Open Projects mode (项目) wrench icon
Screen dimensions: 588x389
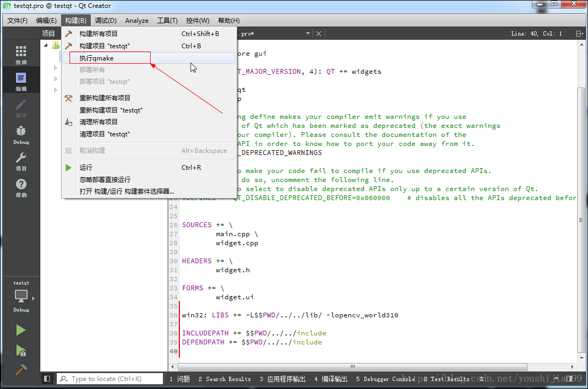(21, 161)
